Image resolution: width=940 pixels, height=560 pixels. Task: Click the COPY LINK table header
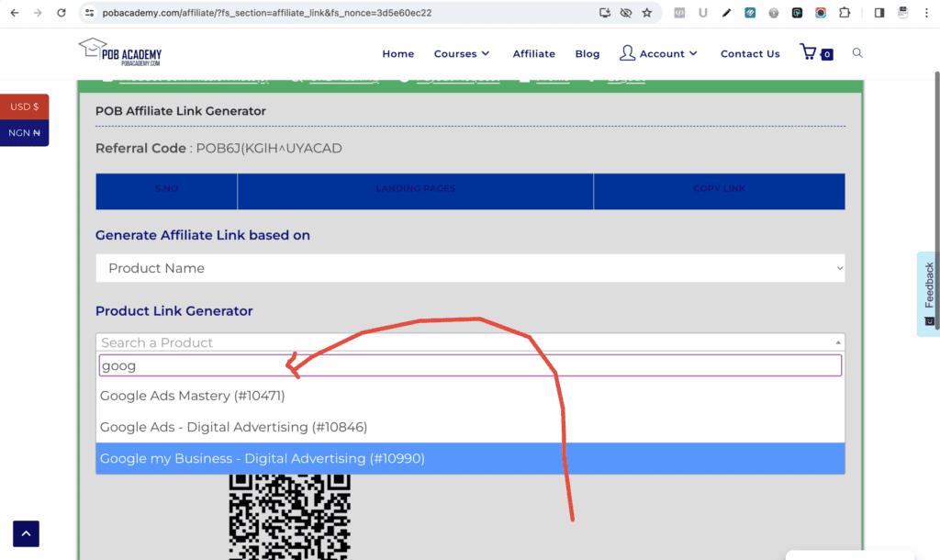tap(720, 189)
